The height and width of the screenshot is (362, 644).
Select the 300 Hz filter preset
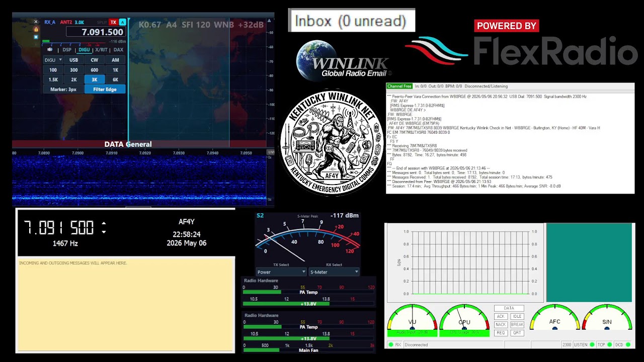coord(74,70)
